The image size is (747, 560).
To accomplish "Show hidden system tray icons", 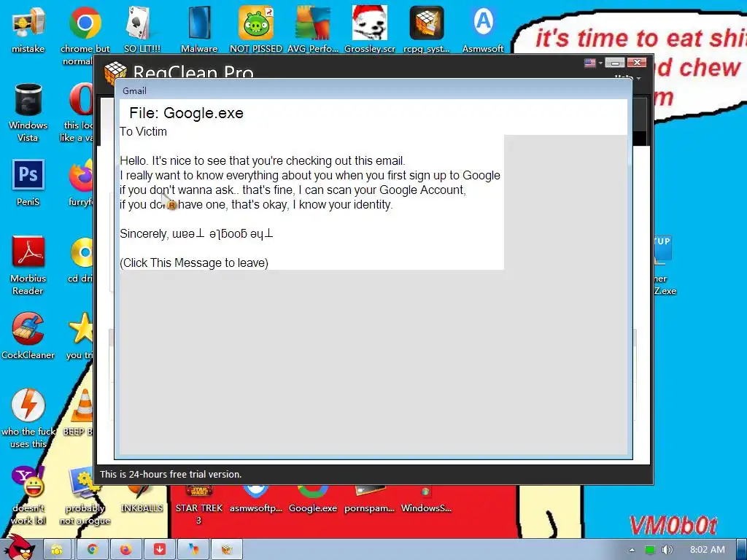I will [x=632, y=550].
